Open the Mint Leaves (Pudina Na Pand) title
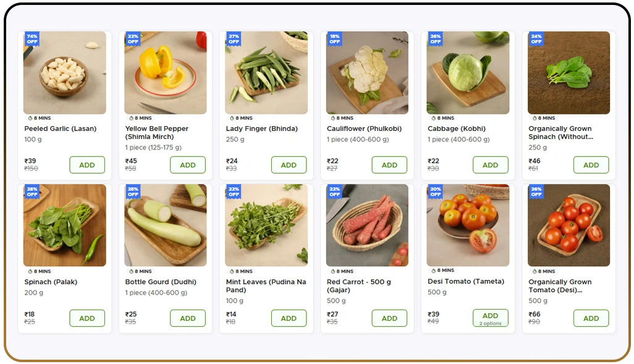Viewport: 634px width, 364px height. (266, 286)
